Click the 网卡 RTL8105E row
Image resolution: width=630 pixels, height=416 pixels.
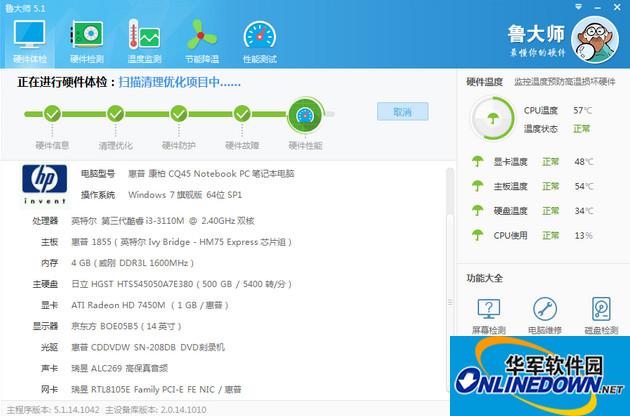tap(141, 389)
